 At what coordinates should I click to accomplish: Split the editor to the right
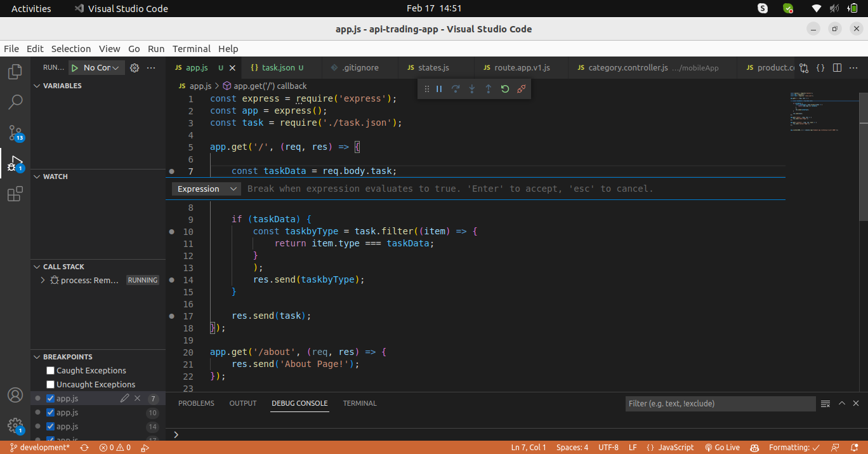pyautogui.click(x=837, y=68)
